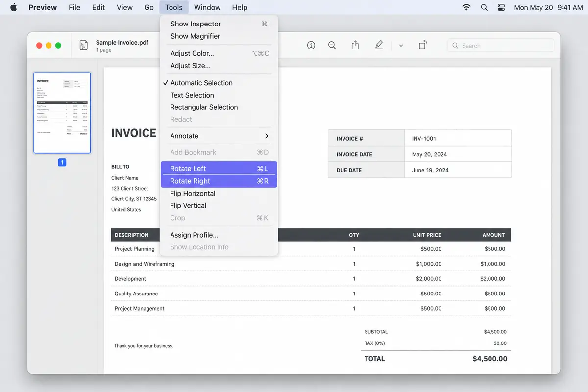Open the View menu
588x392 pixels.
point(124,7)
